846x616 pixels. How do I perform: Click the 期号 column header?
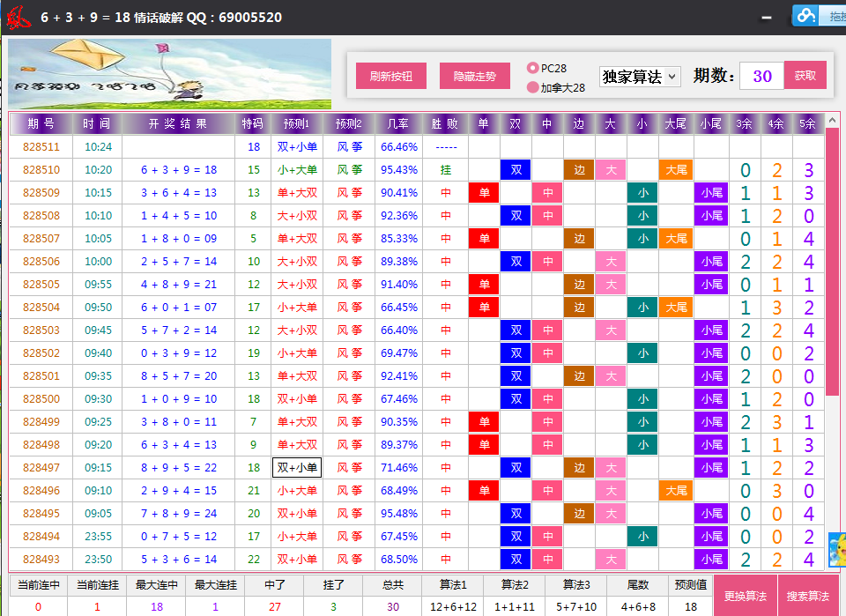point(41,123)
